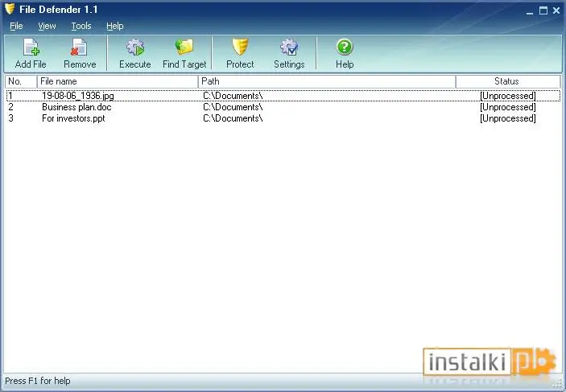
Task: Click the 'Press F1 for help' status text
Action: (38, 381)
